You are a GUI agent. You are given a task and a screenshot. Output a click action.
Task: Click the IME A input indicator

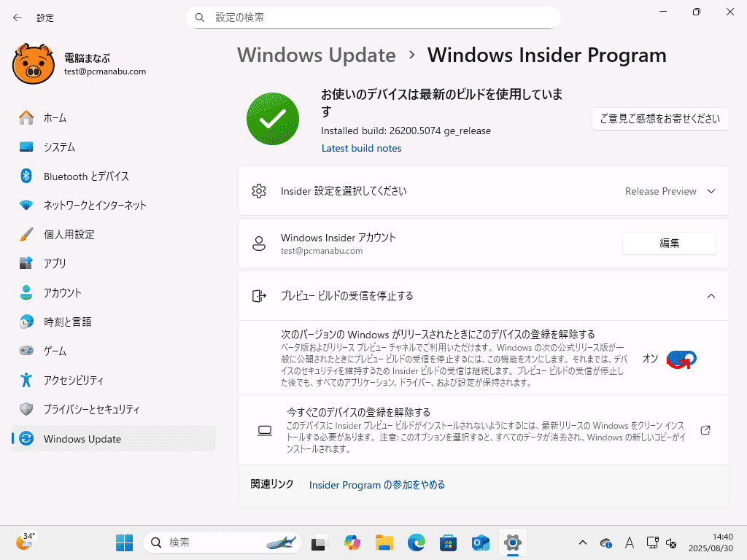[x=630, y=542]
